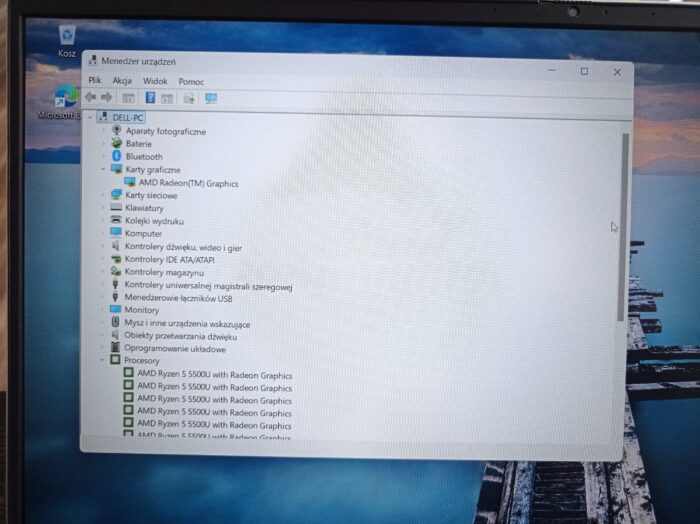
Task: Expand the Monitory node
Action: pos(103,309)
